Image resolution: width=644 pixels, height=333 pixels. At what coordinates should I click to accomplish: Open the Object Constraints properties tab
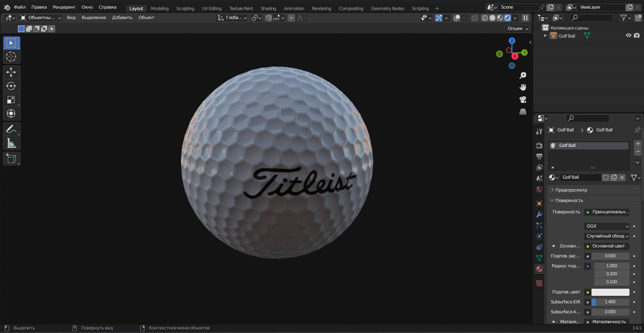pos(539,247)
